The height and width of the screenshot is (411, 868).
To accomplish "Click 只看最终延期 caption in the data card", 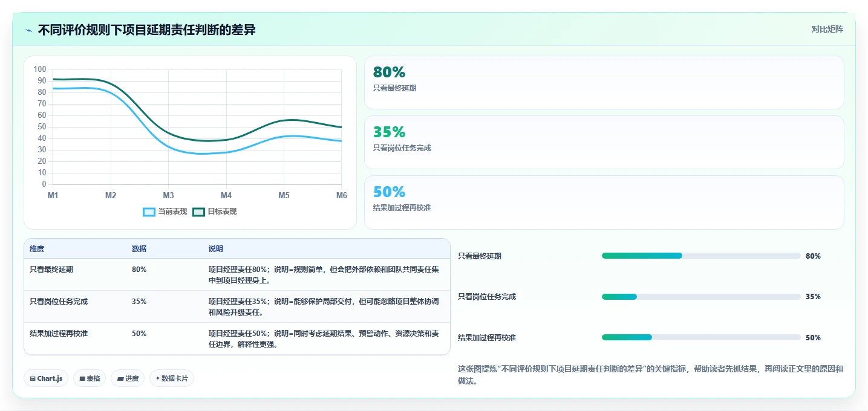I will click(x=394, y=88).
